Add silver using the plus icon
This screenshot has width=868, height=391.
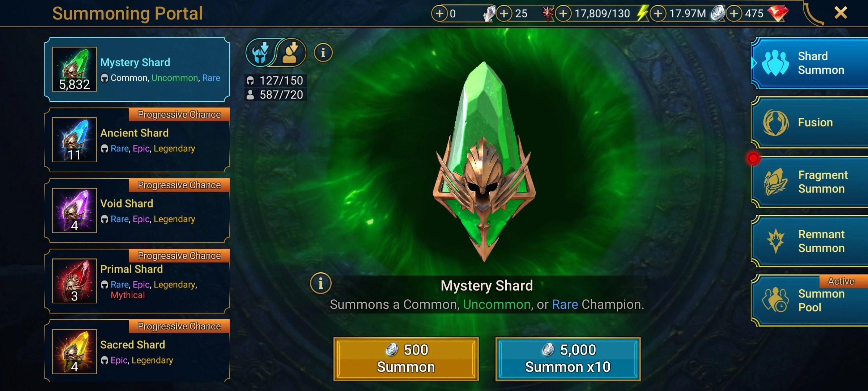coord(658,14)
